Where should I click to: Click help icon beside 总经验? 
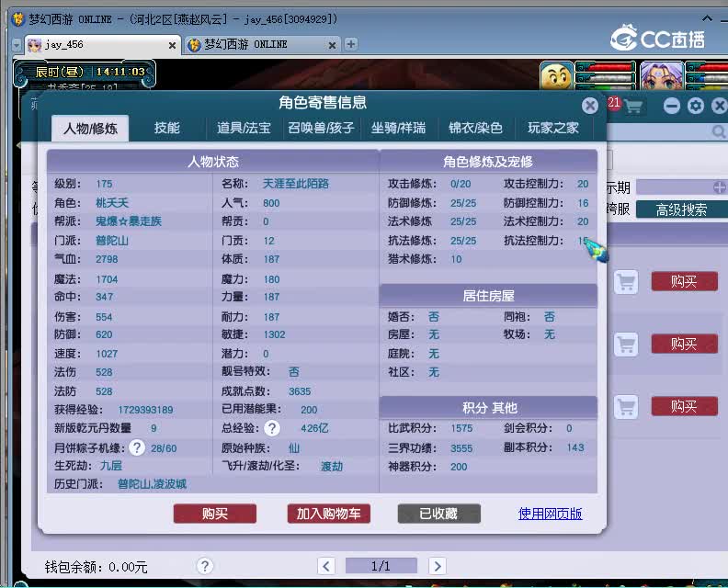[272, 428]
